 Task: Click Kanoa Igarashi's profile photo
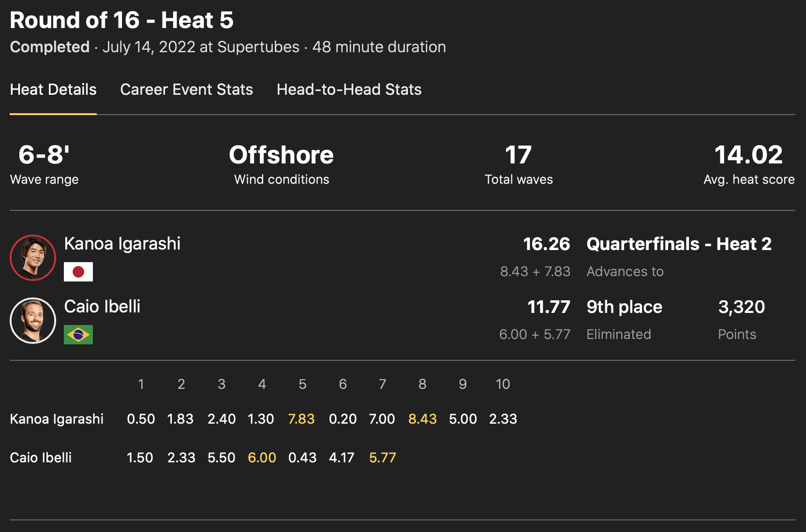[33, 258]
